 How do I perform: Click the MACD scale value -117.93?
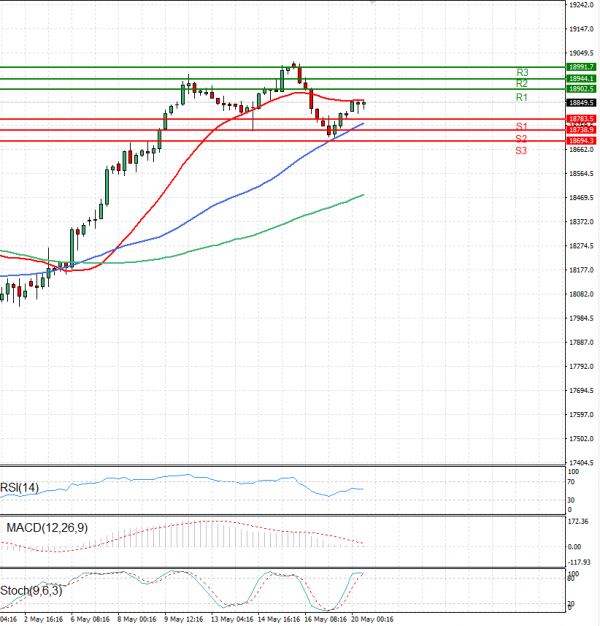579,563
